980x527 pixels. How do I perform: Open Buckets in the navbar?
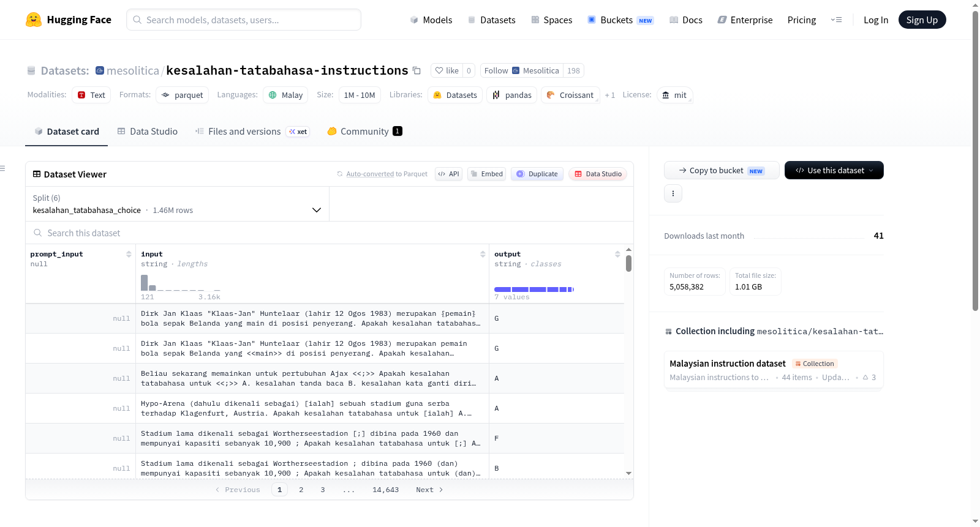[x=620, y=20]
